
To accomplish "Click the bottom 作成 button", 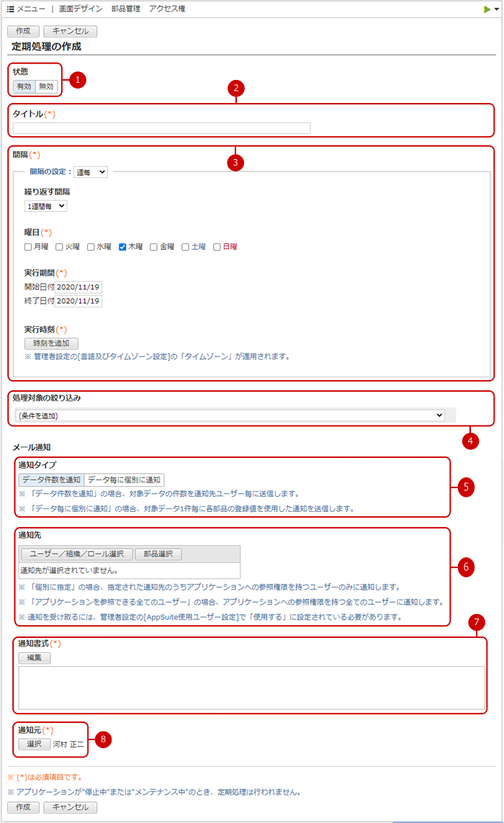I will [23, 807].
